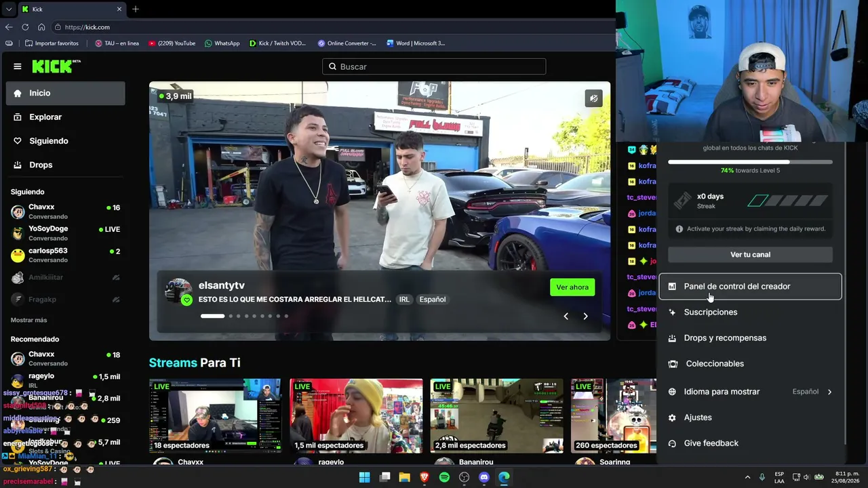
Task: Select the last carousel dot on the featured stream
Action: [286, 316]
